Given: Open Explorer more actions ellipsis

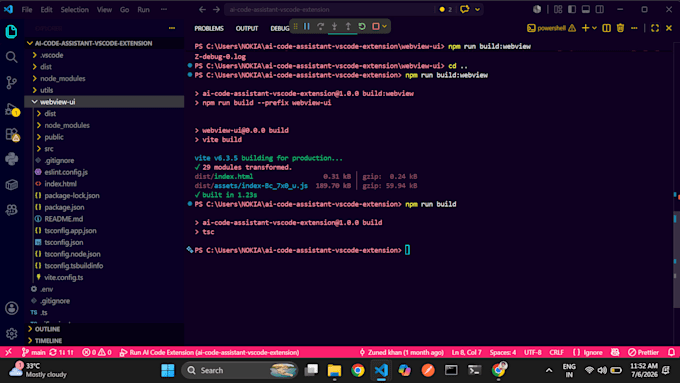Looking at the screenshot, I should tap(172, 28).
